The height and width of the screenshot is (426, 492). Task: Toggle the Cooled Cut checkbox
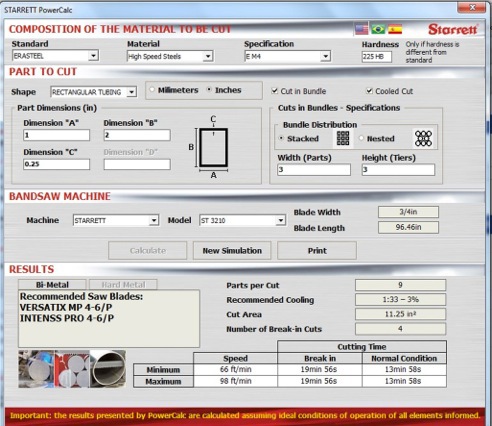pos(369,91)
